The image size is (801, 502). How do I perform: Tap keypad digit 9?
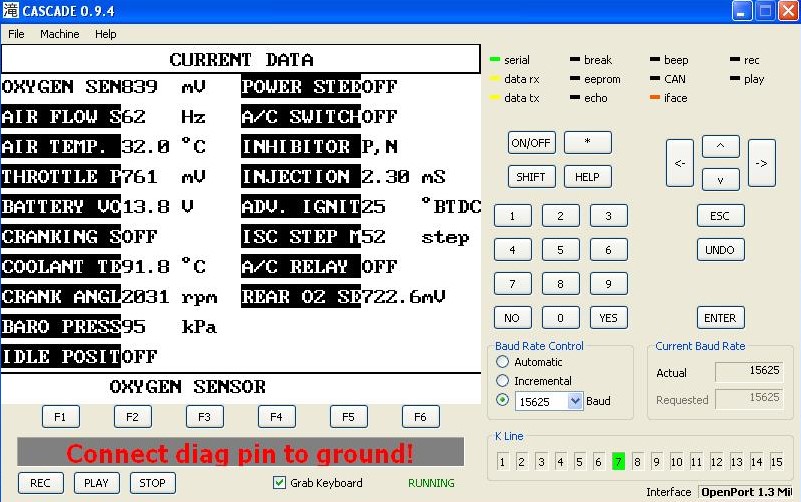point(608,284)
